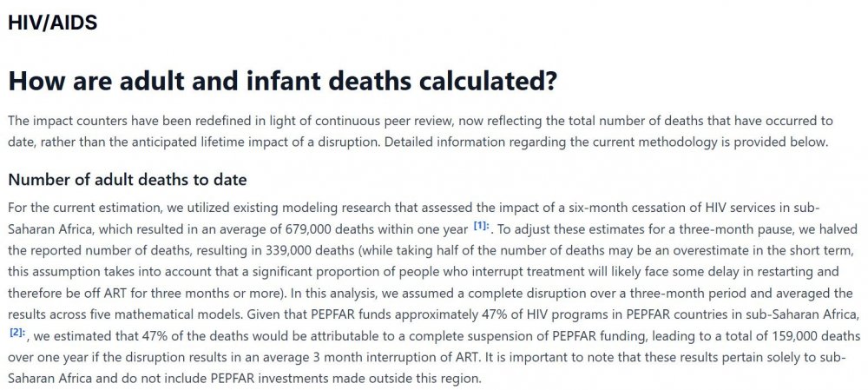868x390 pixels.
Task: Select the "Number of adult deaths to date" subheading
Action: [128, 180]
